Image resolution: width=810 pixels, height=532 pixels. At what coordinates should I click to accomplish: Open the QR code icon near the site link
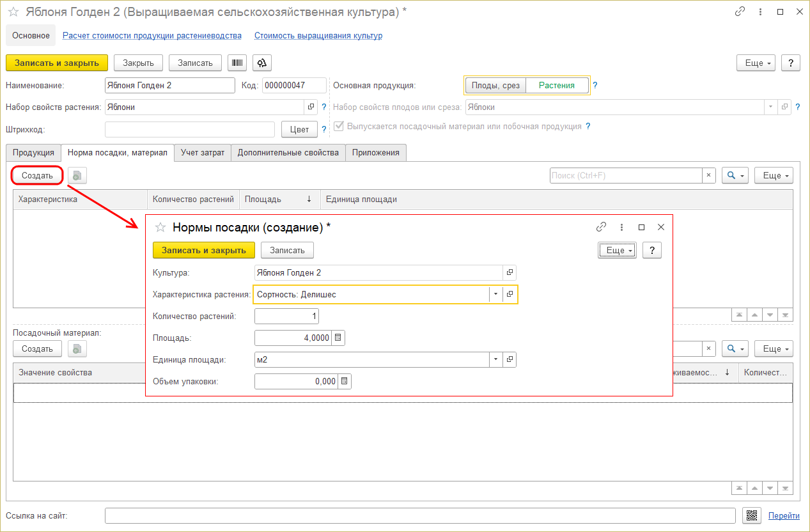pyautogui.click(x=751, y=516)
